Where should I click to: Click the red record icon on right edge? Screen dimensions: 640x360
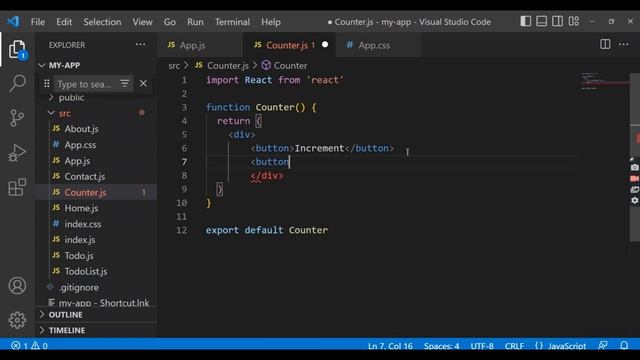point(635,178)
